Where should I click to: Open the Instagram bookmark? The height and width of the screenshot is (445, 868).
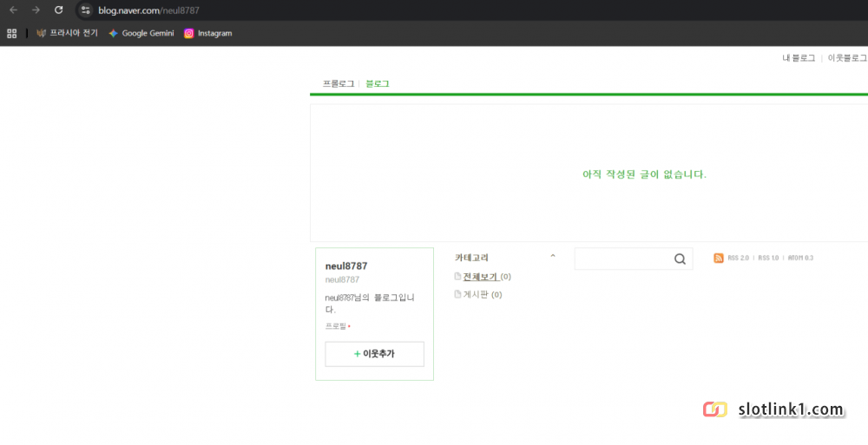click(207, 33)
